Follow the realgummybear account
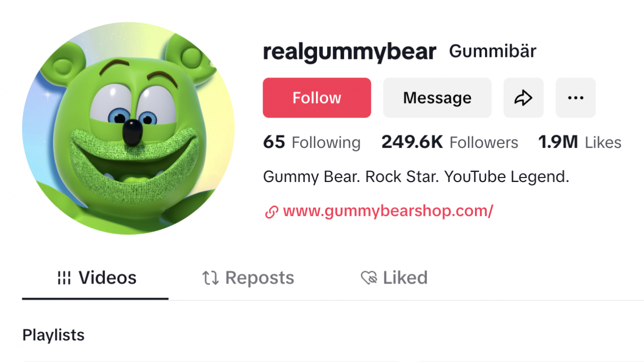The width and height of the screenshot is (644, 362). pyautogui.click(x=317, y=98)
